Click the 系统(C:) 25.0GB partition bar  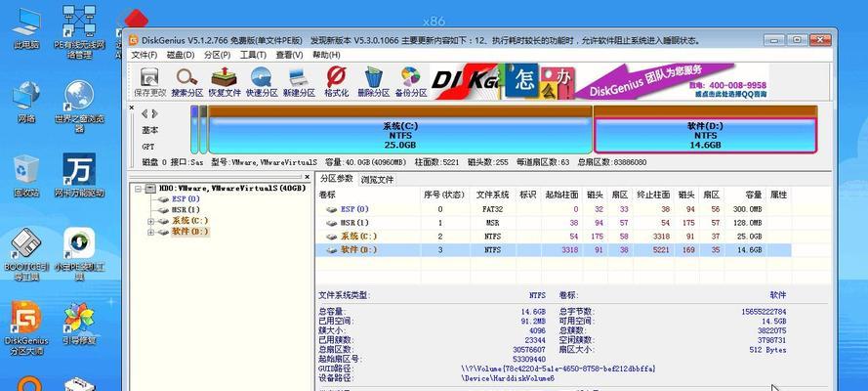click(400, 130)
